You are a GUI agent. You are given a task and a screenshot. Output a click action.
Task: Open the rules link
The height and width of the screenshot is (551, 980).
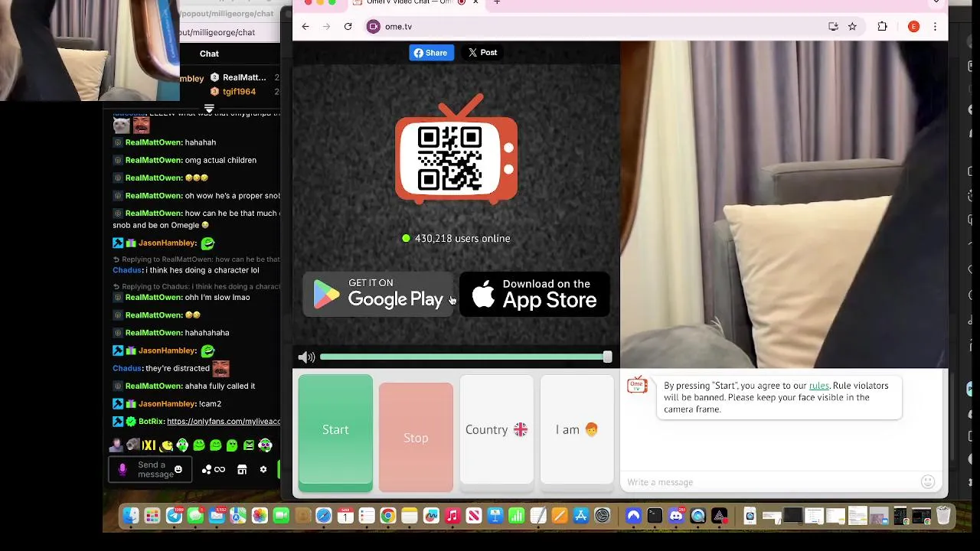coord(818,386)
